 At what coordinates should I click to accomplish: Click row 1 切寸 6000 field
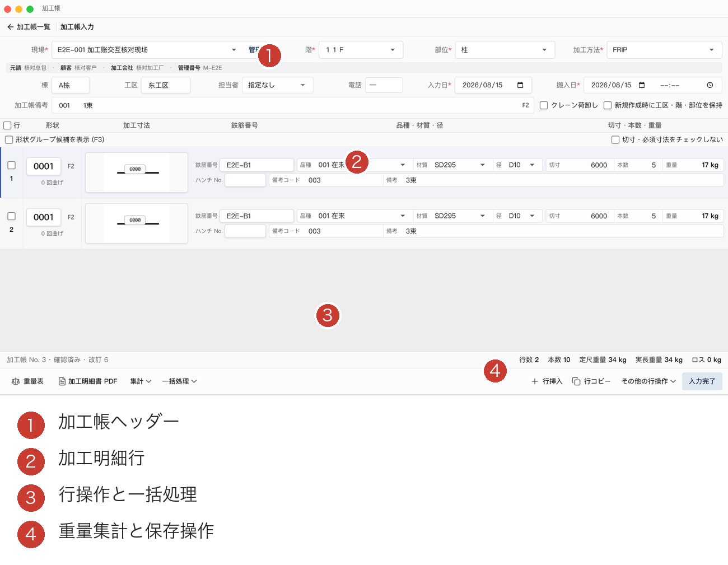pyautogui.click(x=579, y=165)
